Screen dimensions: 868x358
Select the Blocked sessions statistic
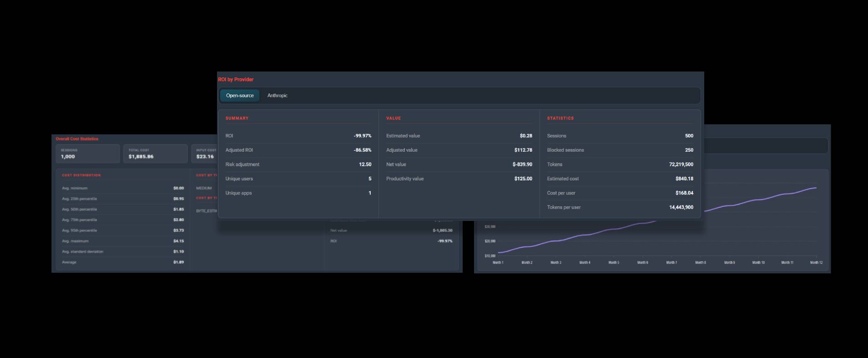coord(620,150)
